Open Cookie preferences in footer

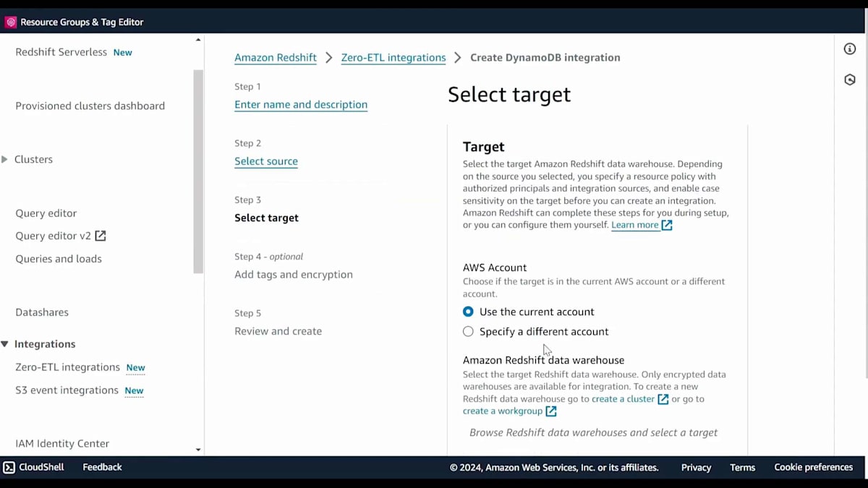click(814, 468)
